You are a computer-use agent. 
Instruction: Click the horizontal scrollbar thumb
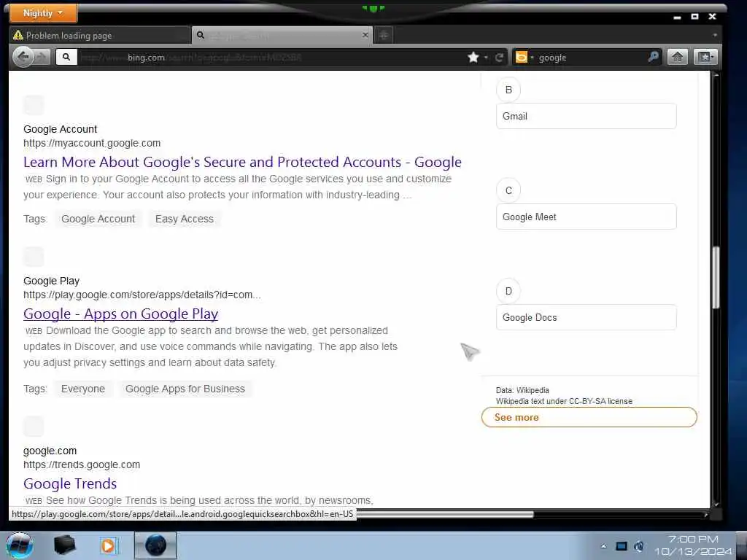click(444, 514)
